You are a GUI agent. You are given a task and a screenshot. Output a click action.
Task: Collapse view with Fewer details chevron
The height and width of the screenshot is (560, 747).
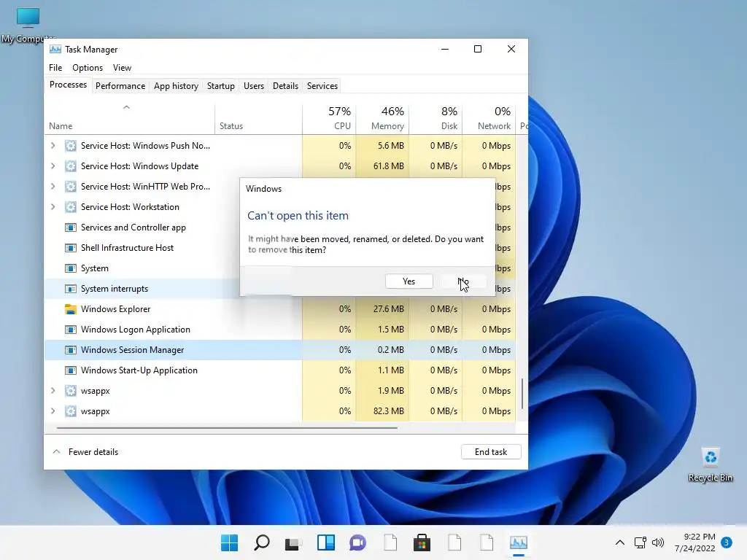coord(56,452)
